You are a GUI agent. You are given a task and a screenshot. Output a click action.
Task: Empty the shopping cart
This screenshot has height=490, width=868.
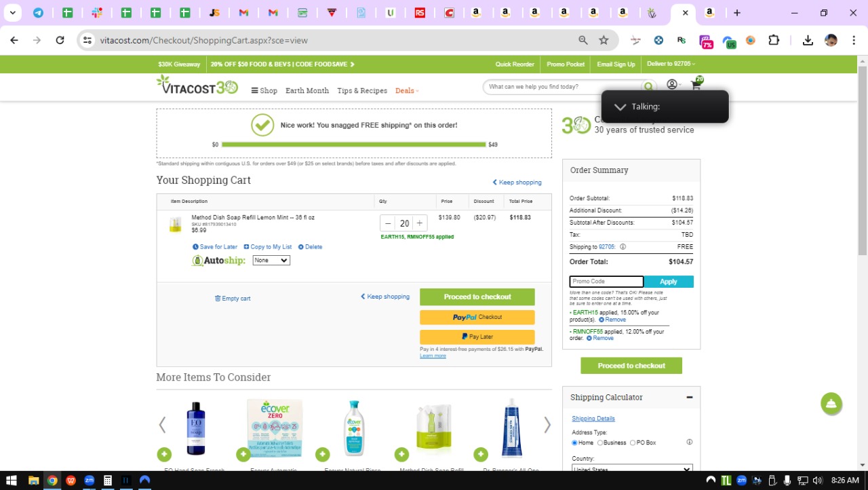point(233,299)
